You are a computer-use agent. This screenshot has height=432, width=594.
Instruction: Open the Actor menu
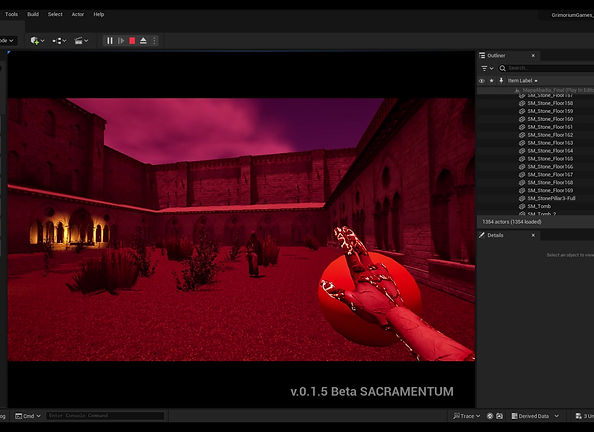78,14
